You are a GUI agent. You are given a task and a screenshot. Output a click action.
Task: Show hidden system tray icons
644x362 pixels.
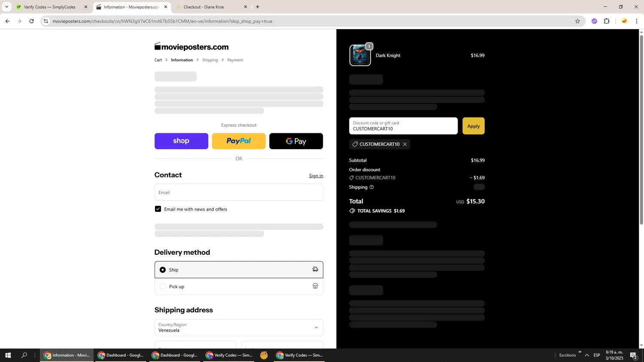click(x=587, y=355)
